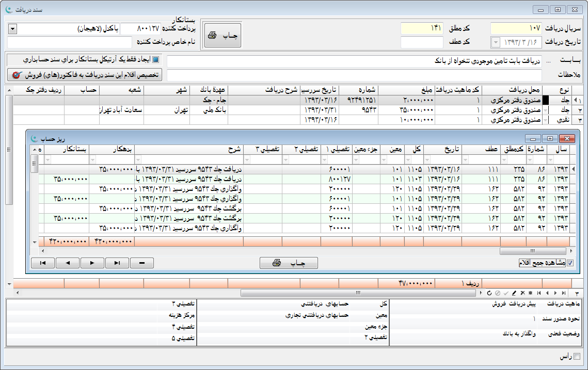Go to the next row in ریز حساب navigation
588x370 pixels.
tap(92, 263)
